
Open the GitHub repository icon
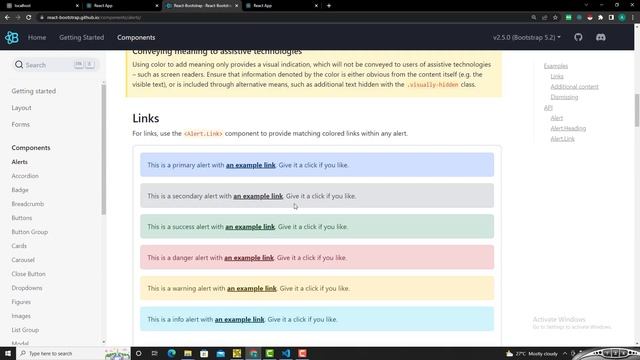point(578,38)
